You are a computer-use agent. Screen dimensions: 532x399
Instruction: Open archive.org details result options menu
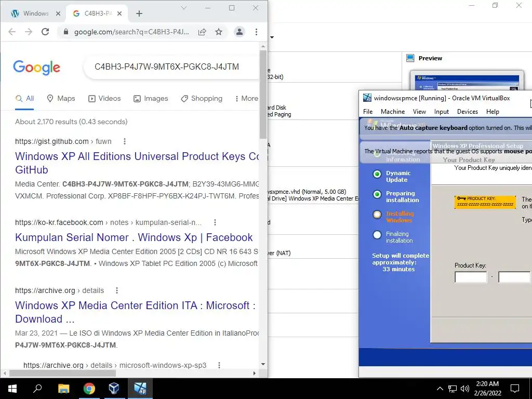pyautogui.click(x=117, y=291)
